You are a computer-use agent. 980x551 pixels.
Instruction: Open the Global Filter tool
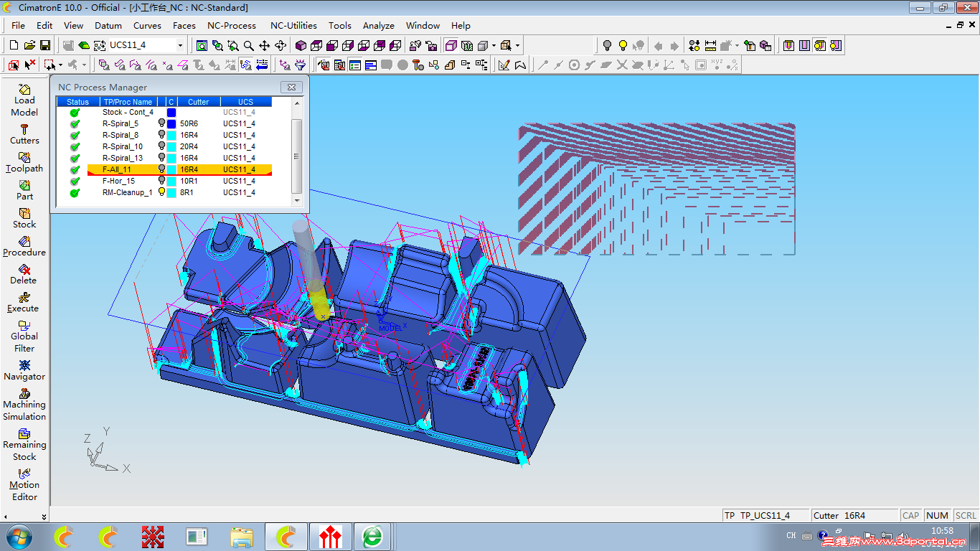click(24, 336)
